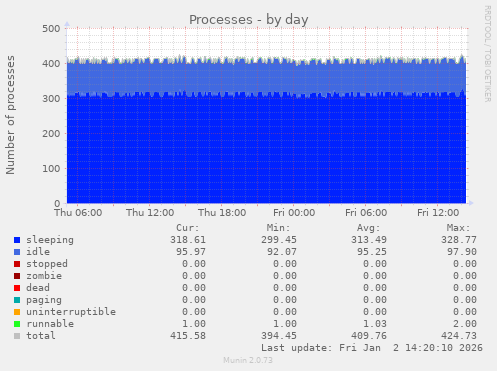Click the 'Fri 00:00' x-axis label
Viewport: 497px width, 371px height.
[294, 213]
